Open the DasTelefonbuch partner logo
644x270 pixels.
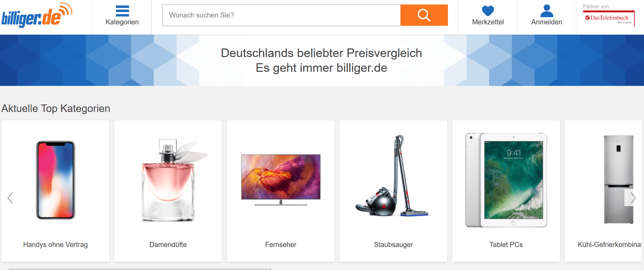(609, 18)
